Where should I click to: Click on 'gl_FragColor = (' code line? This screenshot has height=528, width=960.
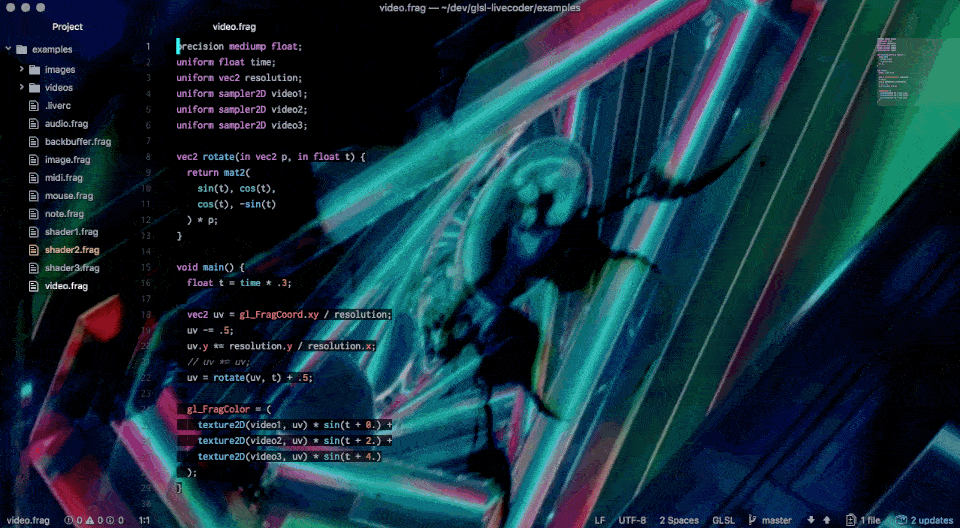click(229, 409)
